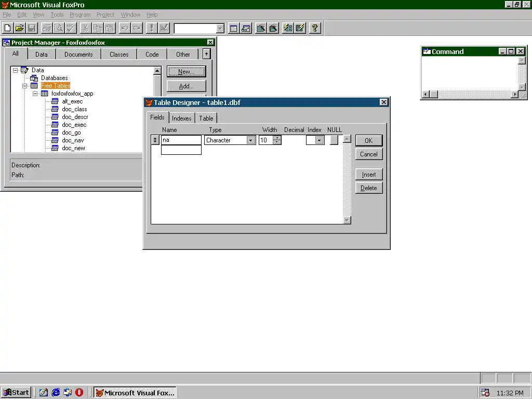Select Databases in the project tree
Viewport: 532px width, 399px height.
tap(54, 78)
